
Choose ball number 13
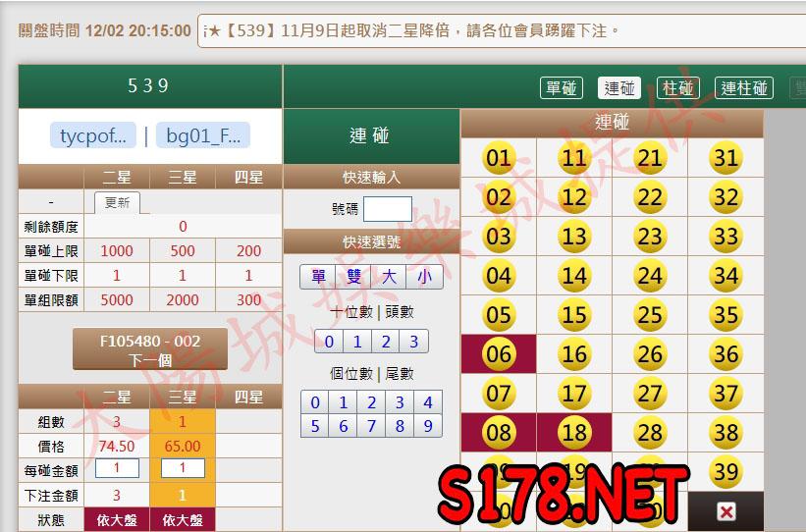pos(574,237)
